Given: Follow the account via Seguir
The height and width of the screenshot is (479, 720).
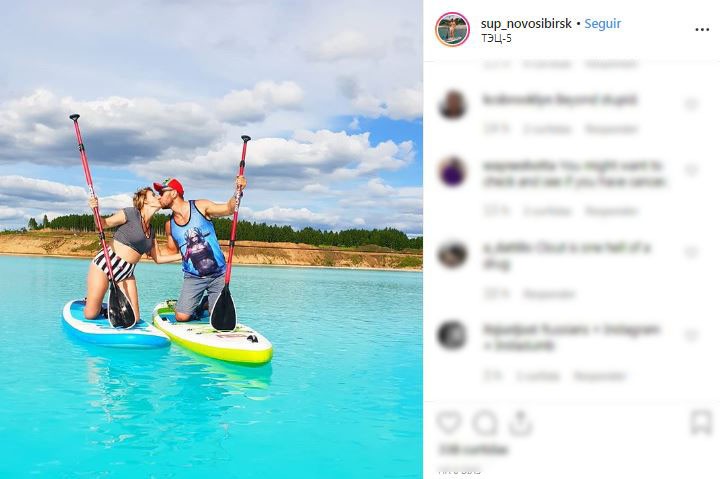Looking at the screenshot, I should 602,23.
